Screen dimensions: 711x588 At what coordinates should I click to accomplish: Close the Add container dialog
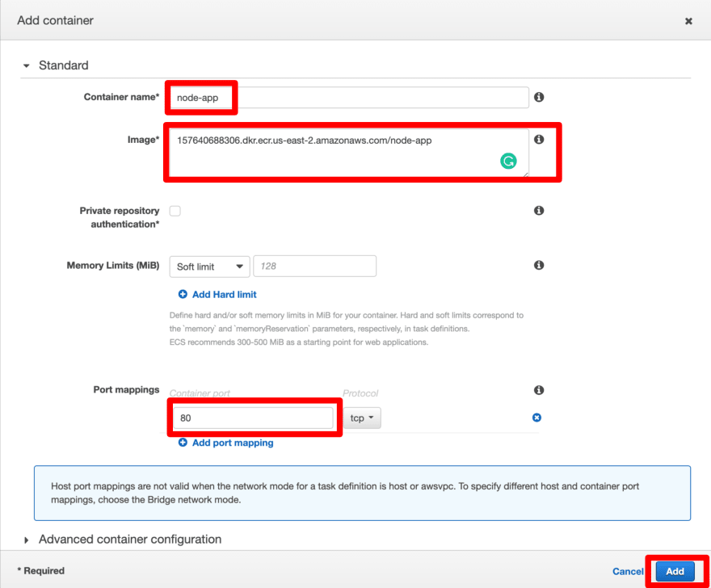pos(688,21)
